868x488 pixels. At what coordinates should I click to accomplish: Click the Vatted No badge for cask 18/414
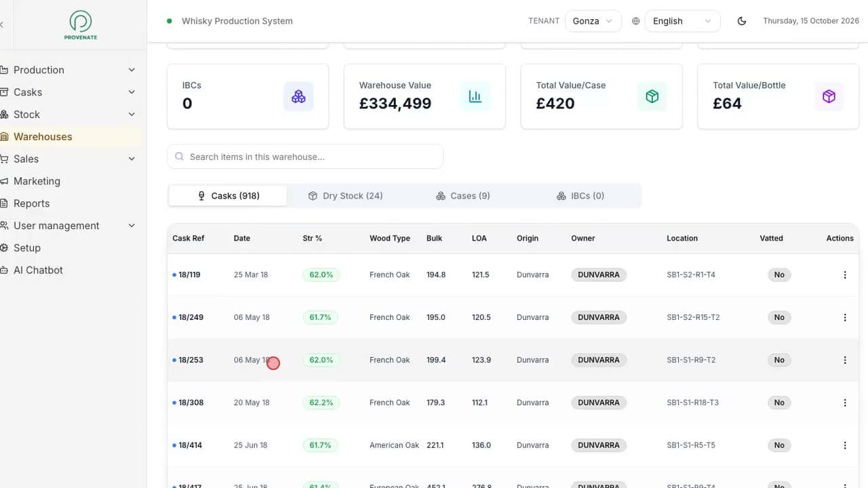tap(779, 445)
